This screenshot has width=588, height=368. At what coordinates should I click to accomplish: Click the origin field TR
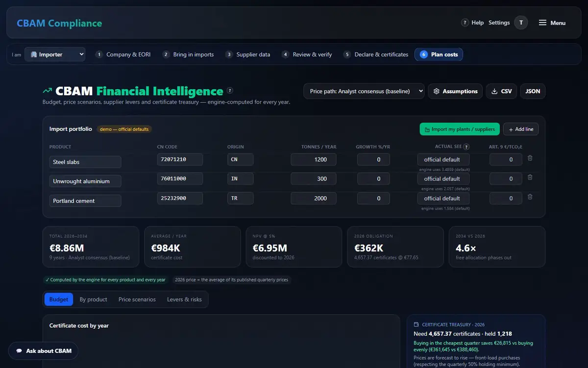241,198
